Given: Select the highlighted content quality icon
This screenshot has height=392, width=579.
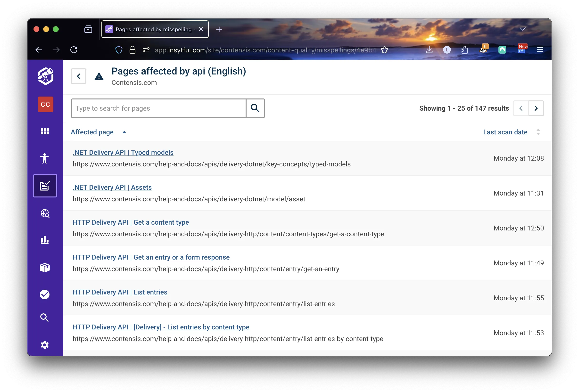Looking at the screenshot, I should pyautogui.click(x=45, y=186).
